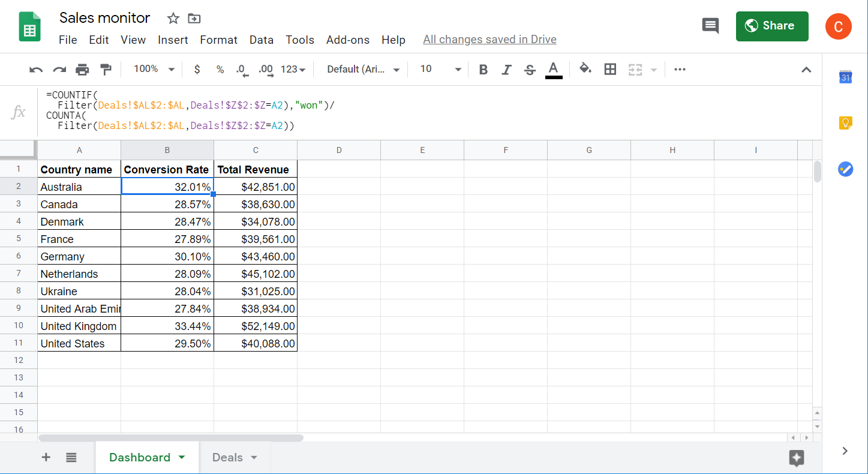
Task: Open the borders tool
Action: pyautogui.click(x=610, y=69)
